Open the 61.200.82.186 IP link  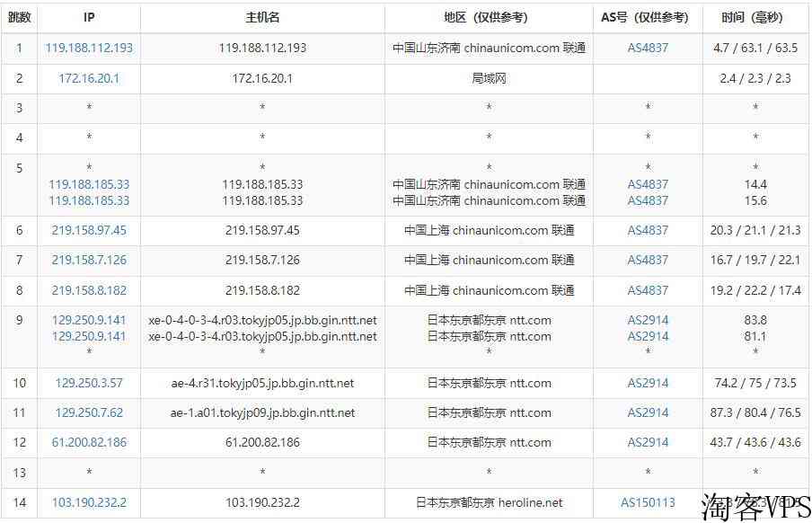coord(89,443)
